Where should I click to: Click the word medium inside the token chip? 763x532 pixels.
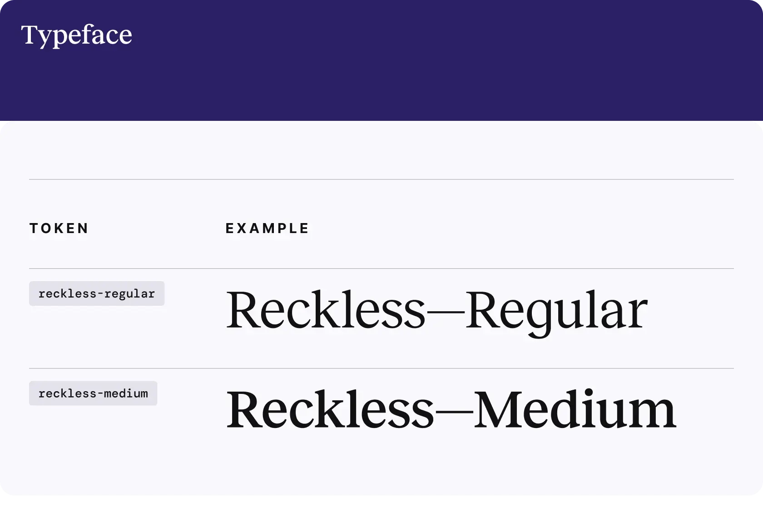126,393
